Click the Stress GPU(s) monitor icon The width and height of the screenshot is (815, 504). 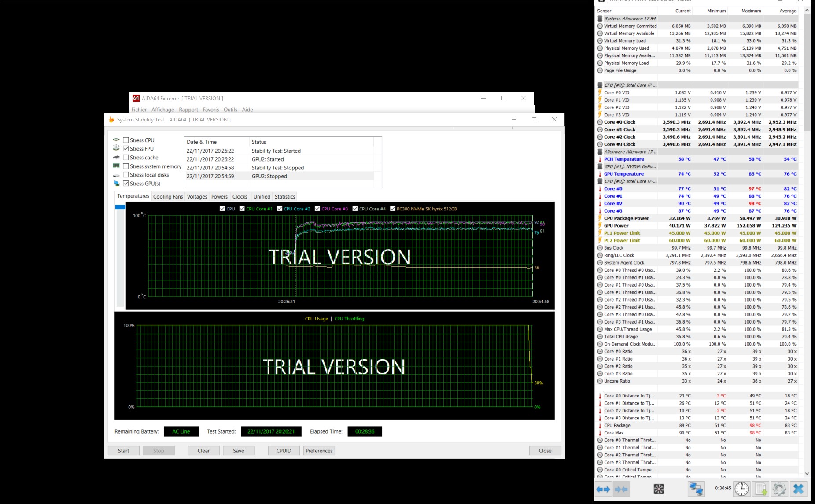coord(116,183)
